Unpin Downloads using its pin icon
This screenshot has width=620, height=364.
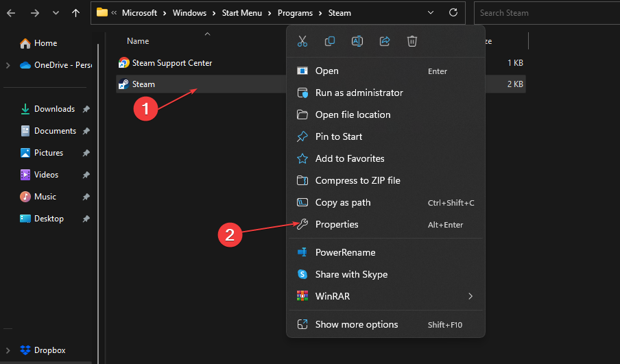point(86,110)
